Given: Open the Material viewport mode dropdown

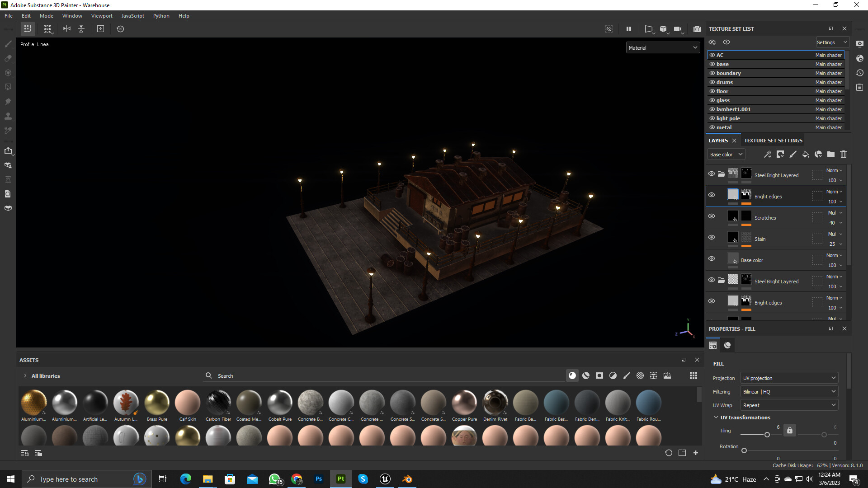Looking at the screenshot, I should point(663,48).
